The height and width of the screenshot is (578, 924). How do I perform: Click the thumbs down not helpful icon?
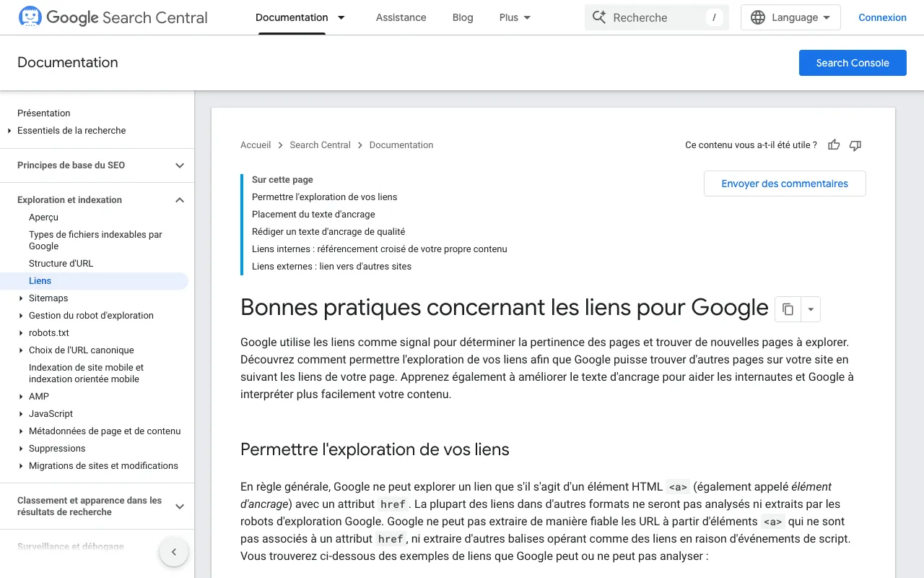(x=855, y=145)
